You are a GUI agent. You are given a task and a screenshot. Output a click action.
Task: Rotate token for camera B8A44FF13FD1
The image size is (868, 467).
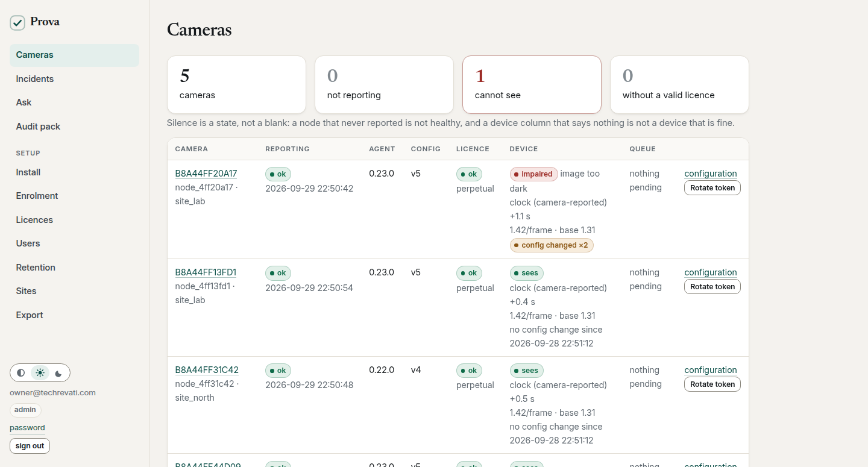(x=712, y=287)
